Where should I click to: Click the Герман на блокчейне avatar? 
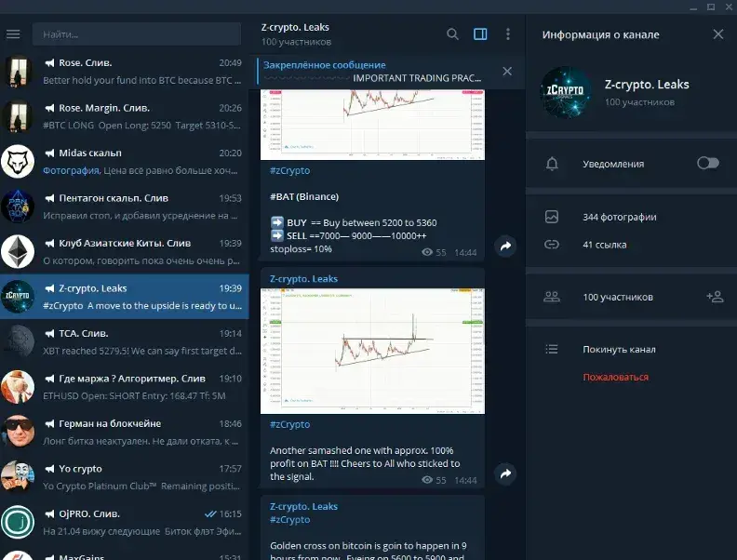click(x=18, y=432)
